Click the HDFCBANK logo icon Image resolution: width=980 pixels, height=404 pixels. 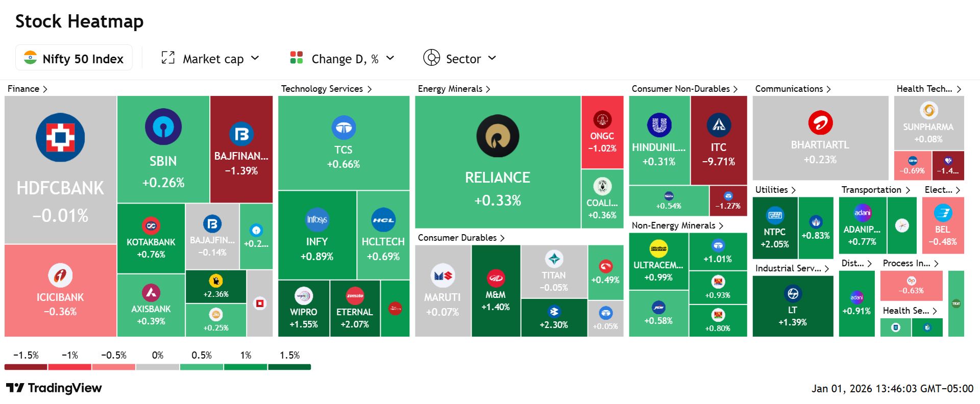pyautogui.click(x=60, y=137)
